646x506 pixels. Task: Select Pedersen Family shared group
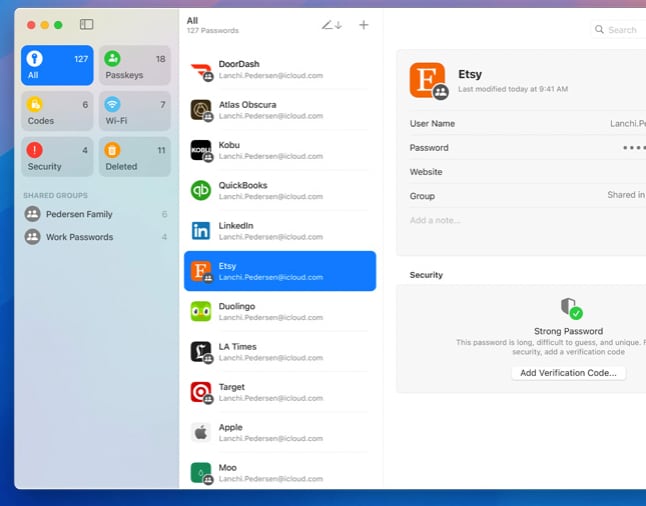[96, 214]
